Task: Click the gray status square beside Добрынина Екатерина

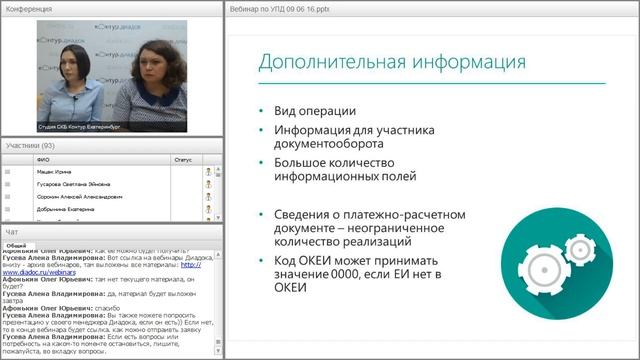Action: [x=7, y=209]
